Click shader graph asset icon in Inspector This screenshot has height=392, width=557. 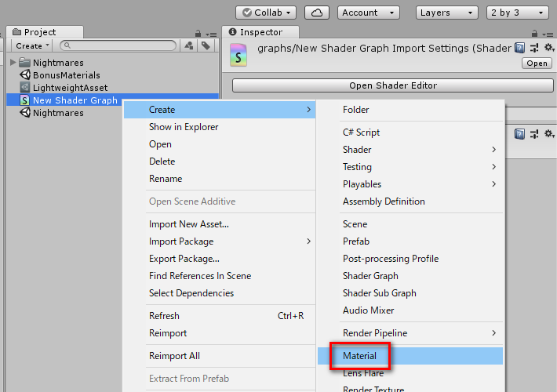(238, 55)
